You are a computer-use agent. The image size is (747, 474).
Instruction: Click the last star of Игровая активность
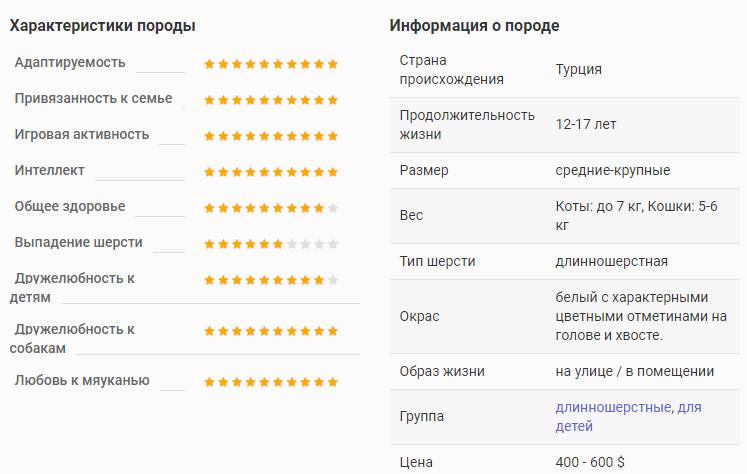[x=333, y=136]
